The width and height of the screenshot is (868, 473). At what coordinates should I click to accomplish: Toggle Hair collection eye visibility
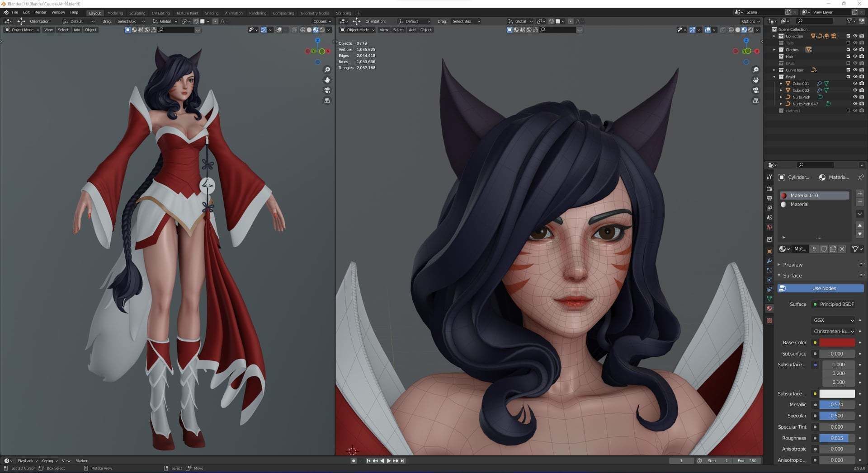click(855, 56)
